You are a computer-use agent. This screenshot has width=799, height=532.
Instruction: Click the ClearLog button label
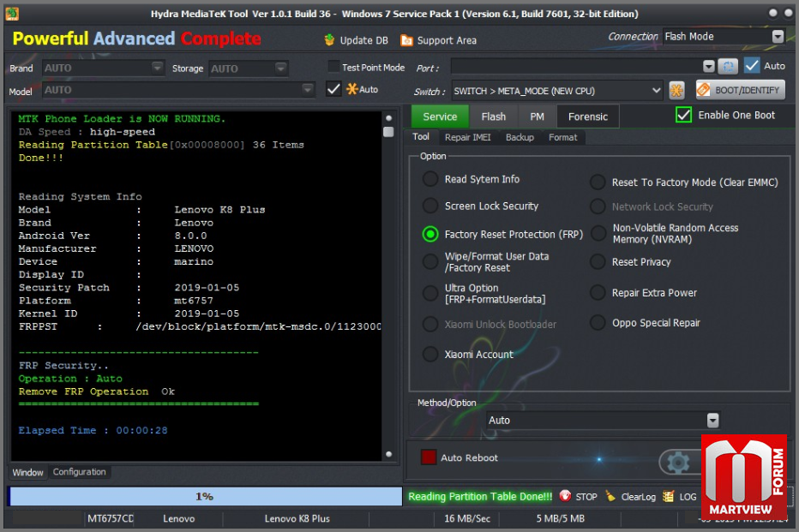[638, 496]
